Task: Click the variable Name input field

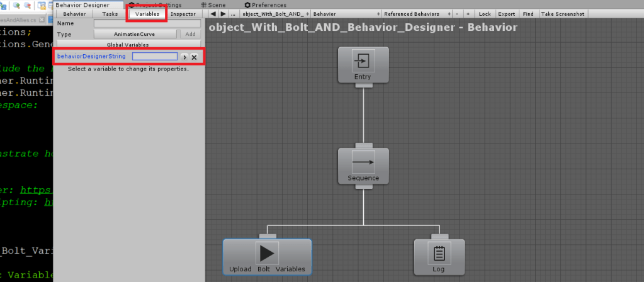Action: 147,24
